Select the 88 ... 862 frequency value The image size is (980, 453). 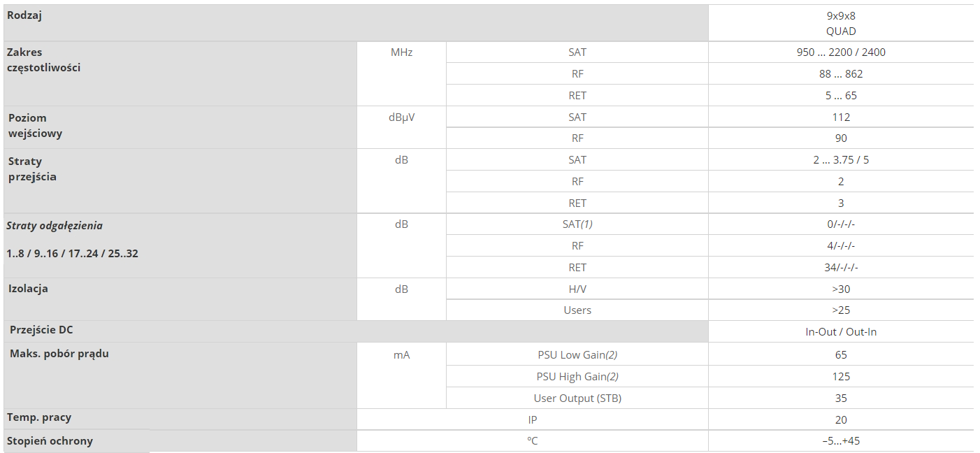click(x=840, y=73)
